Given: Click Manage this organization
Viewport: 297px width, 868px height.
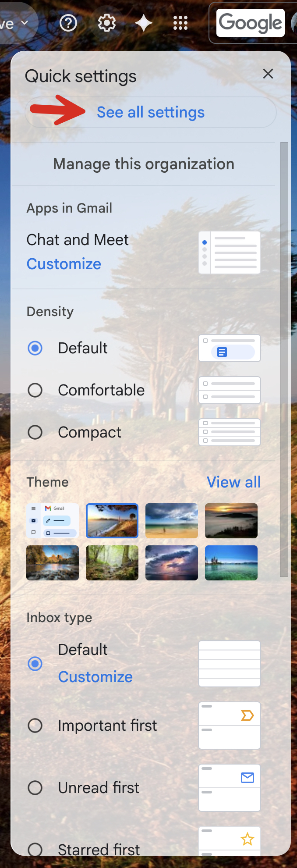Looking at the screenshot, I should [144, 164].
